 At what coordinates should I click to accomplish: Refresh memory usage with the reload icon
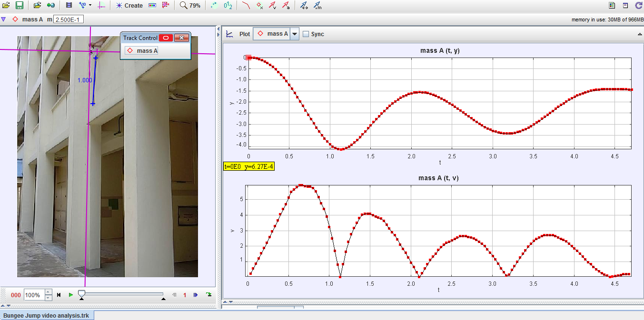638,5
